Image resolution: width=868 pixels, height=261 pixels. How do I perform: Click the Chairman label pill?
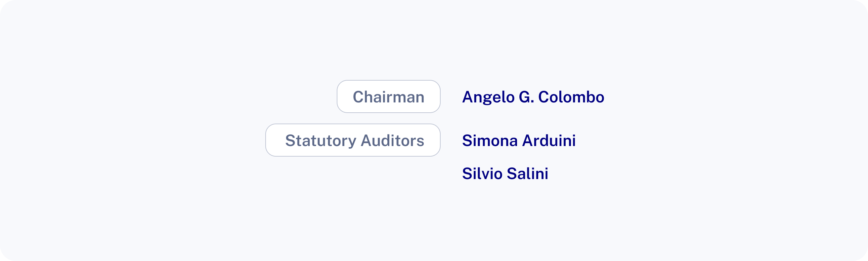(388, 96)
